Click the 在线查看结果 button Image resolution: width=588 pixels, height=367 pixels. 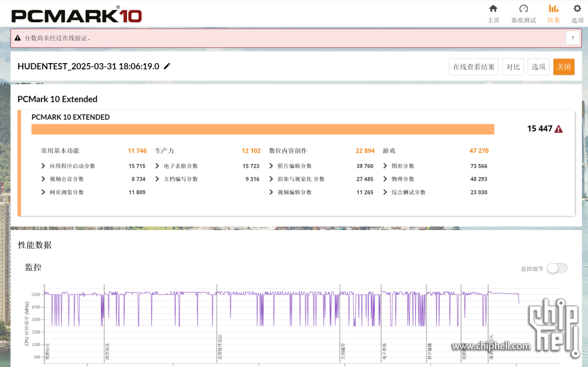473,67
